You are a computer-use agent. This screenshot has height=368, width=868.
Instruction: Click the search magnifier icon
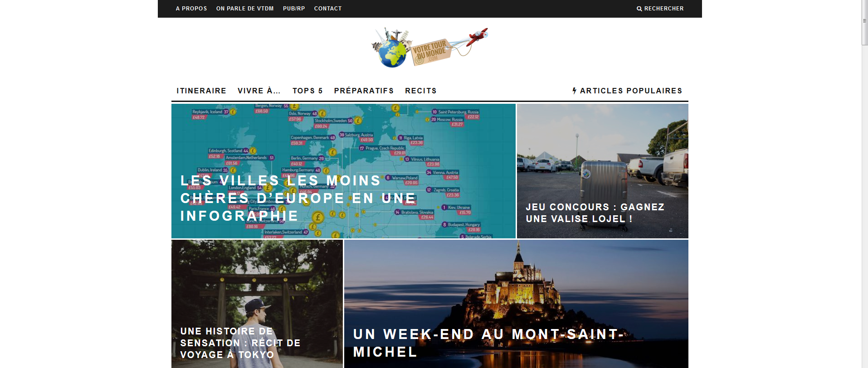click(639, 9)
